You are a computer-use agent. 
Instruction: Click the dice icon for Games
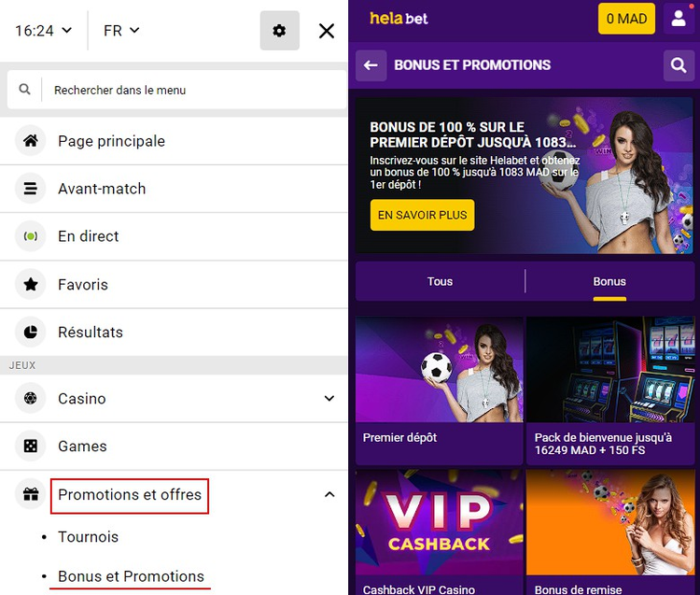click(31, 446)
